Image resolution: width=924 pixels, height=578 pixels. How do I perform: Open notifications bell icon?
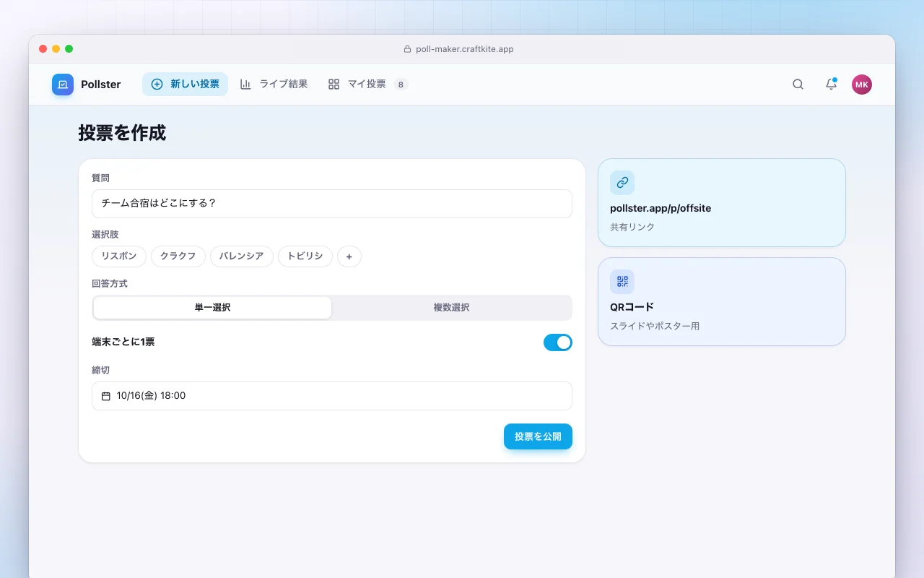tap(831, 85)
